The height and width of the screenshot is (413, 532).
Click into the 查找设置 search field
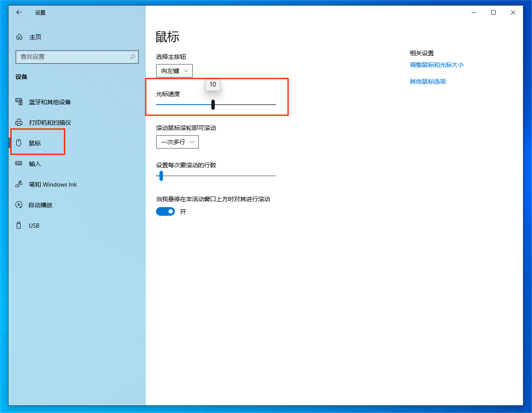coord(73,57)
